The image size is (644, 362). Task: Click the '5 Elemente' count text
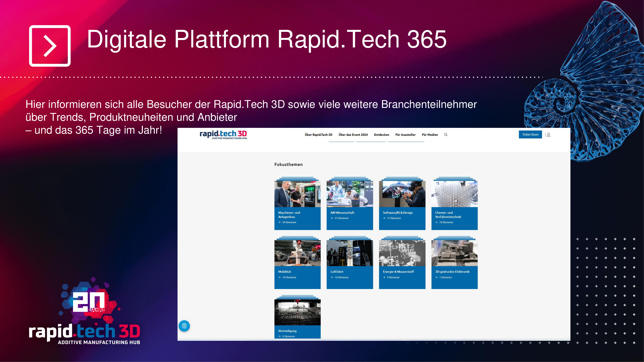288,336
